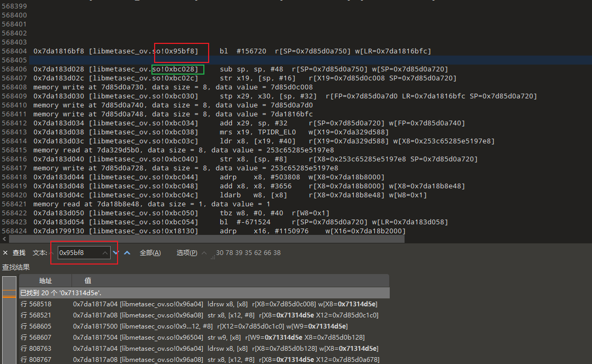Select result row 行 568607
Image resolution: width=592 pixels, height=364 pixels.
click(x=204, y=337)
